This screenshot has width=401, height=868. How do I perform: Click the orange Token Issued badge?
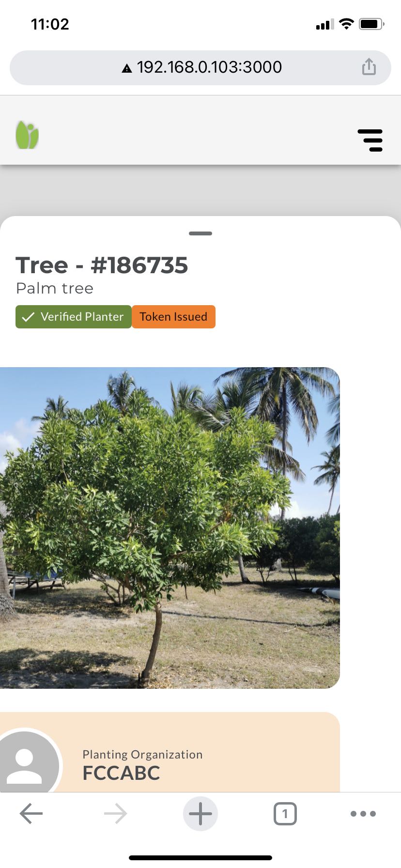pos(173,317)
